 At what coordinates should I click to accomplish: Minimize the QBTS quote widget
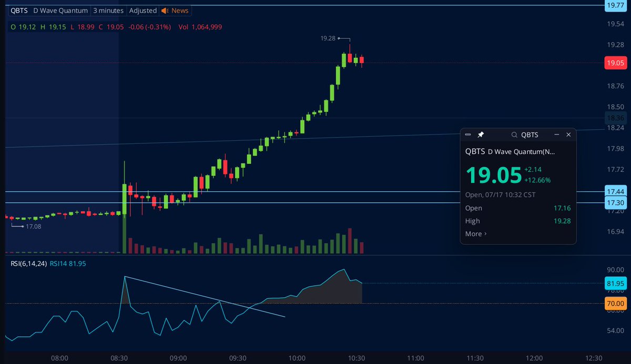click(557, 135)
